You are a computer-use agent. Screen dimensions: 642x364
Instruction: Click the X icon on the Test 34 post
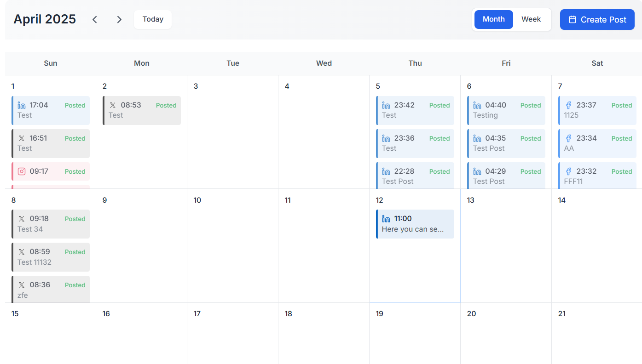pos(22,219)
